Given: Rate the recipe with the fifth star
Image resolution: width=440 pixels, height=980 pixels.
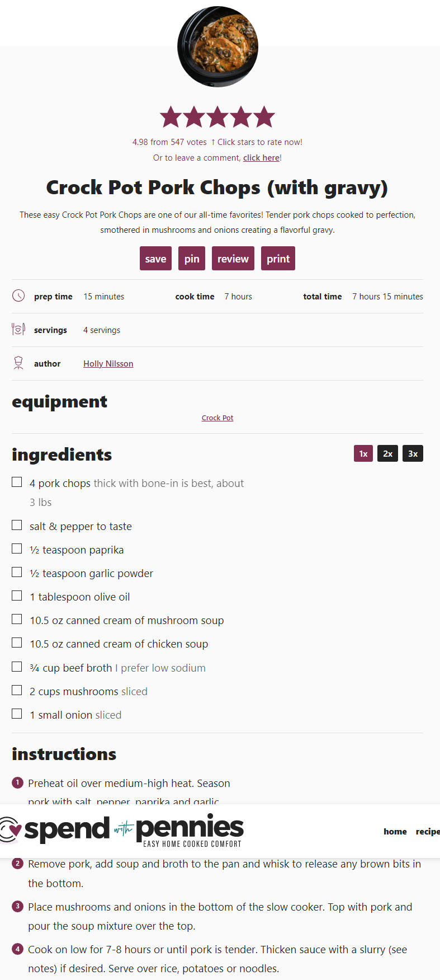Looking at the screenshot, I should [264, 117].
